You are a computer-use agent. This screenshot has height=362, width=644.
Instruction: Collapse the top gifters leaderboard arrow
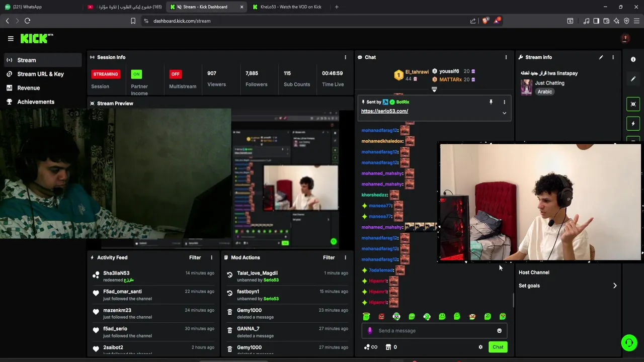pyautogui.click(x=434, y=89)
